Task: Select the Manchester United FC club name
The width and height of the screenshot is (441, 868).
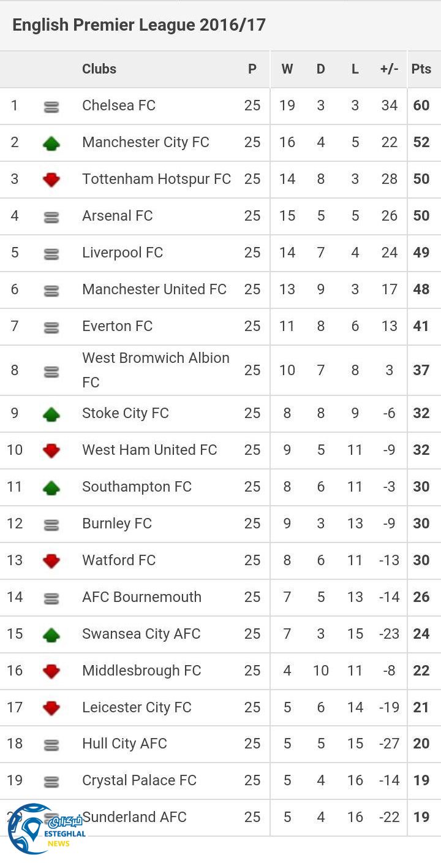Action: tap(154, 289)
